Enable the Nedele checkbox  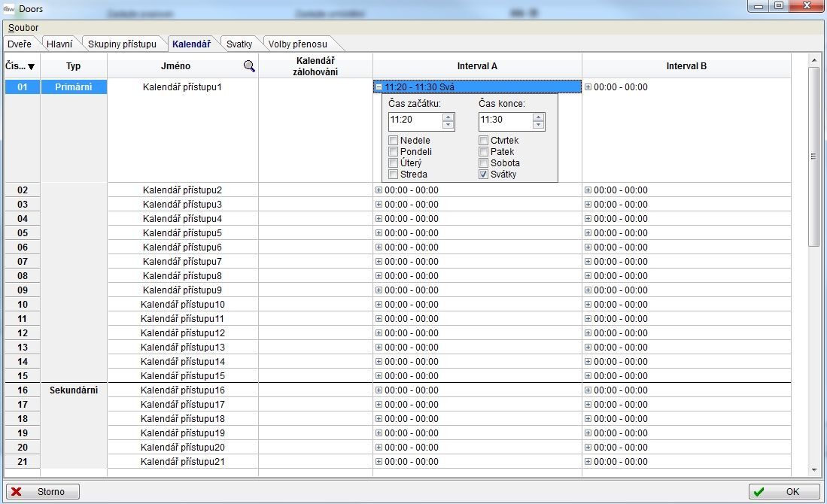click(394, 141)
